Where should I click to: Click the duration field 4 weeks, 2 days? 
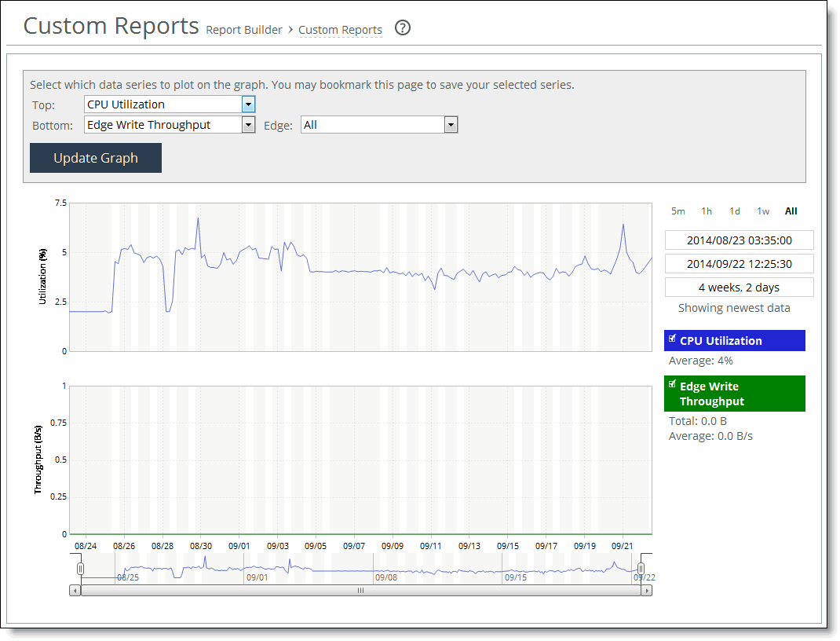click(740, 288)
